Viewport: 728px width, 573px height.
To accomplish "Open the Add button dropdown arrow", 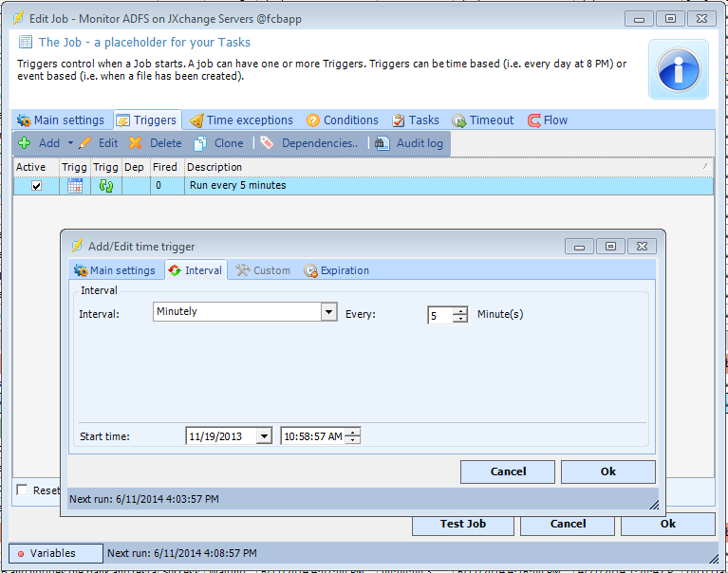I will [x=70, y=143].
